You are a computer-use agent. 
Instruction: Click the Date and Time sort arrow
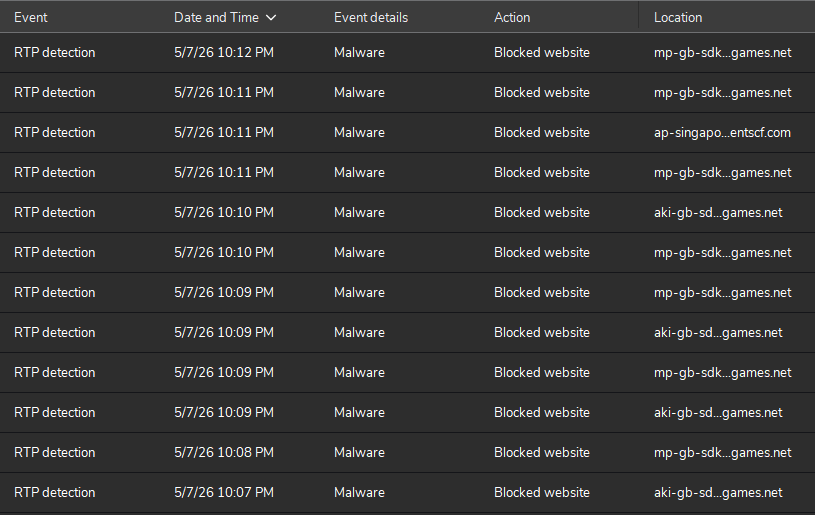click(x=271, y=18)
